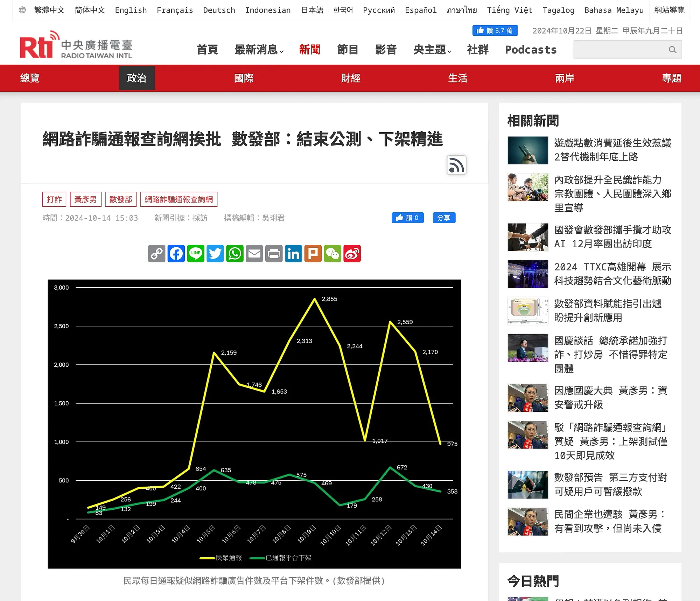Switch language to 日本語

pos(312,10)
